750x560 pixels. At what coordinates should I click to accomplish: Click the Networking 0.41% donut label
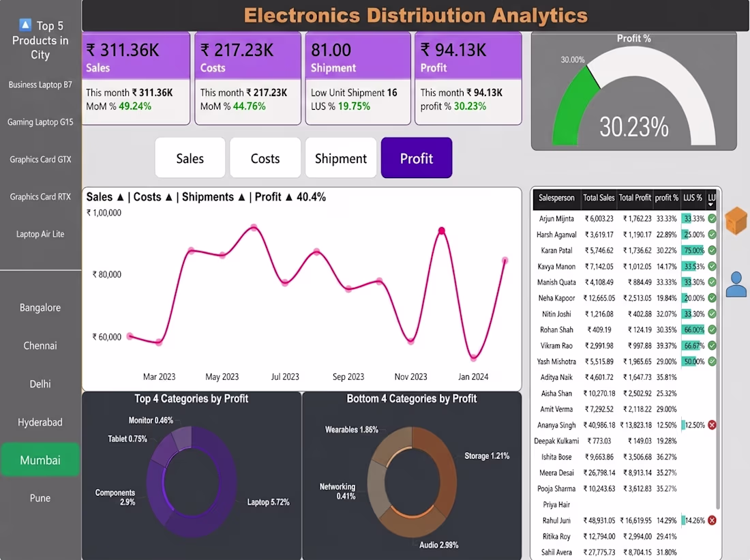coord(337,491)
